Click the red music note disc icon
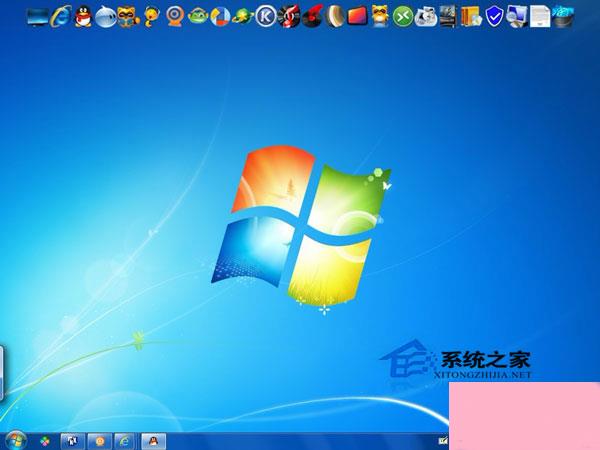Viewport: 600px width, 450px height. coord(289,17)
